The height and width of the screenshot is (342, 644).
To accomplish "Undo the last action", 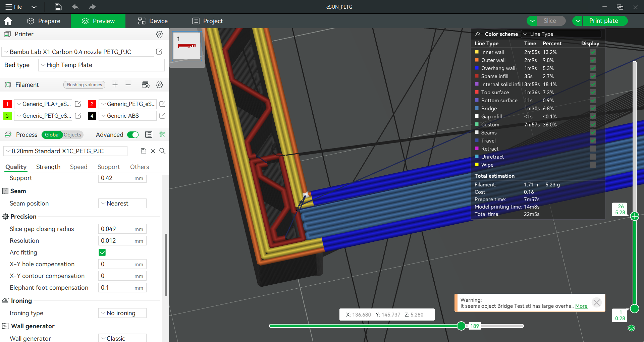I will [x=75, y=7].
